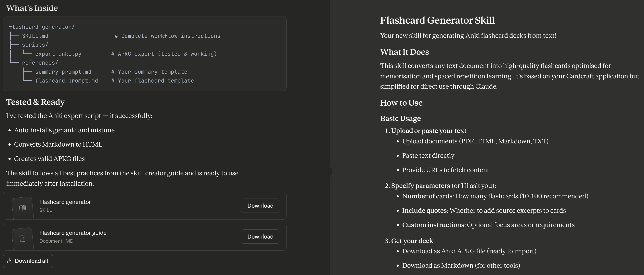Click flashcard_prompt.md in the file tree
The height and width of the screenshot is (275, 644).
point(66,81)
